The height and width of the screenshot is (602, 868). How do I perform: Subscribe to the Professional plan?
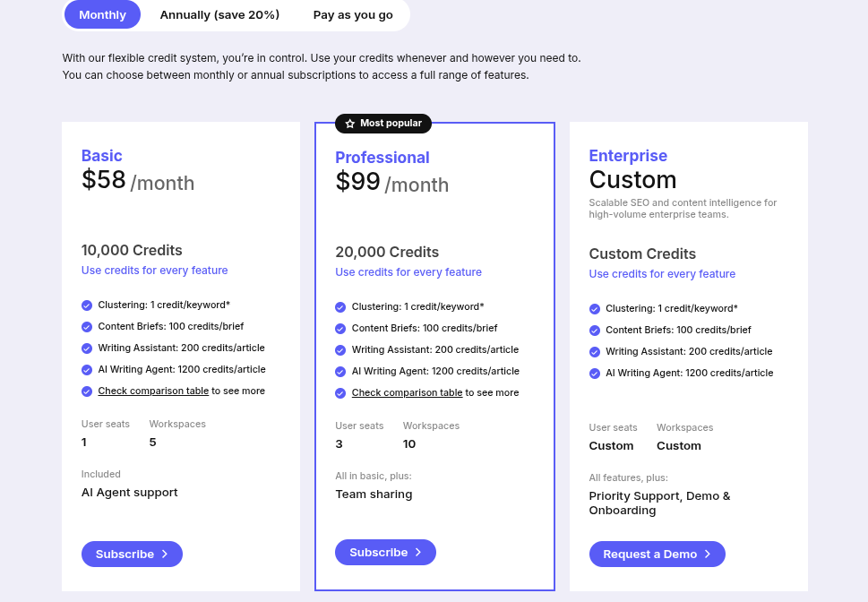[385, 552]
